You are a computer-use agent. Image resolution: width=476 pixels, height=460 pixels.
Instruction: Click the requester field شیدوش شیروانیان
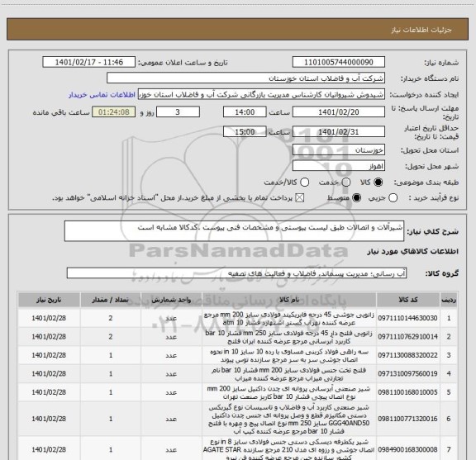tap(261, 94)
